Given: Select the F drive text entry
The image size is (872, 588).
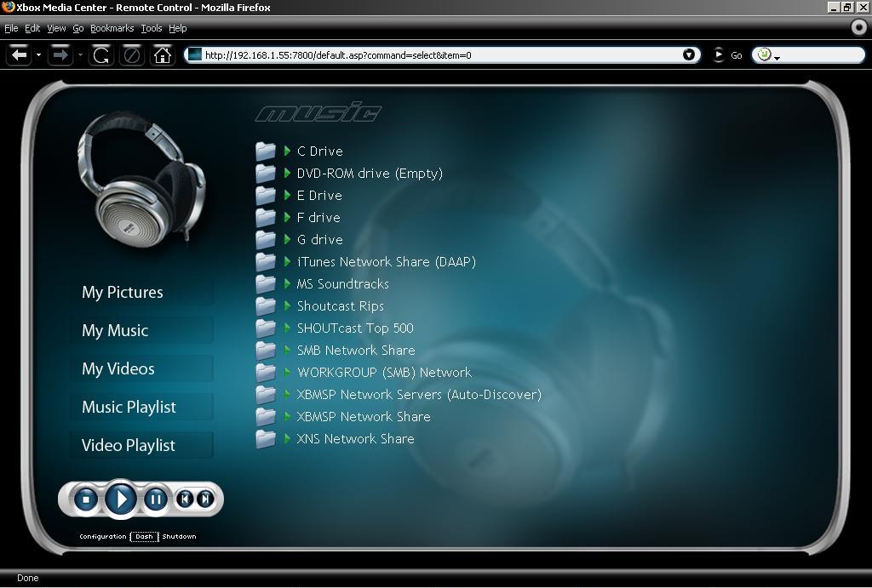Looking at the screenshot, I should (318, 218).
